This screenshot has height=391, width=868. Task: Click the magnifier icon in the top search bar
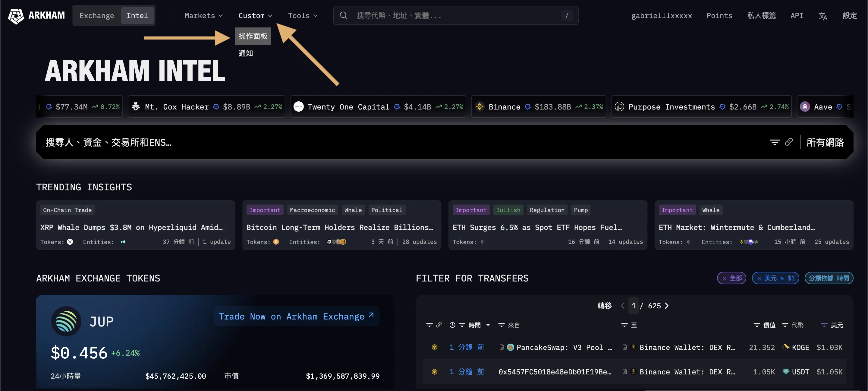[x=343, y=15]
